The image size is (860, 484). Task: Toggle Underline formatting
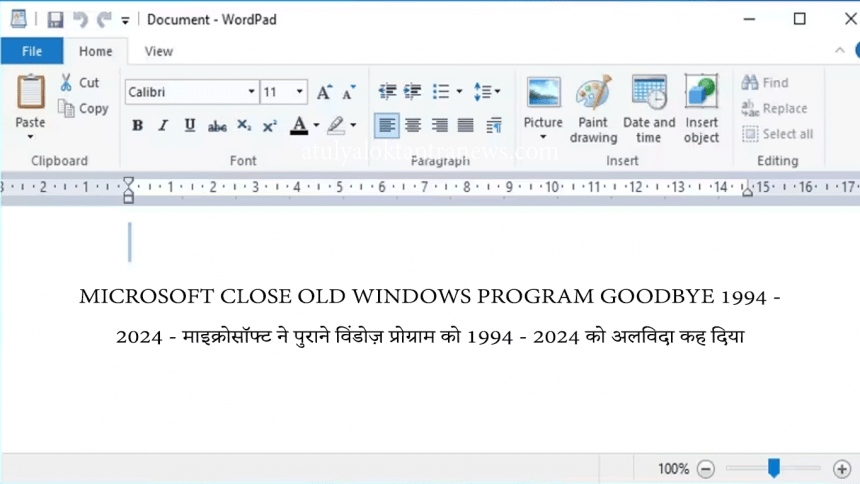coord(190,126)
